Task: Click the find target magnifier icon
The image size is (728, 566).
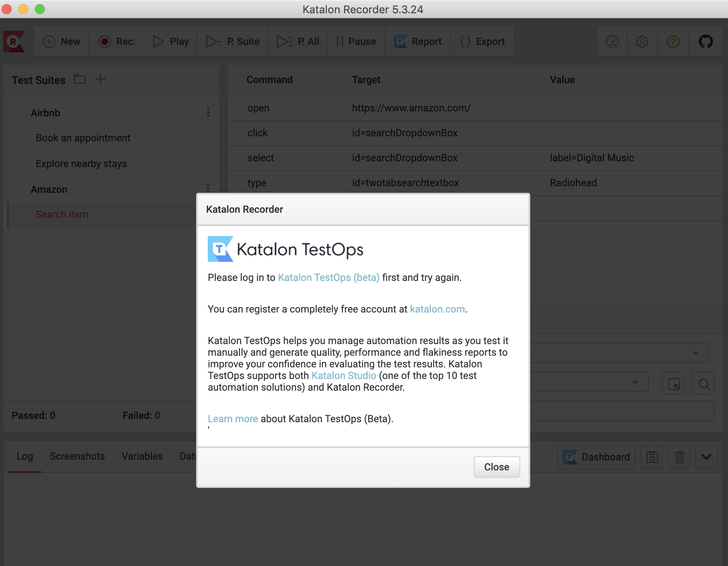Action: click(x=703, y=384)
